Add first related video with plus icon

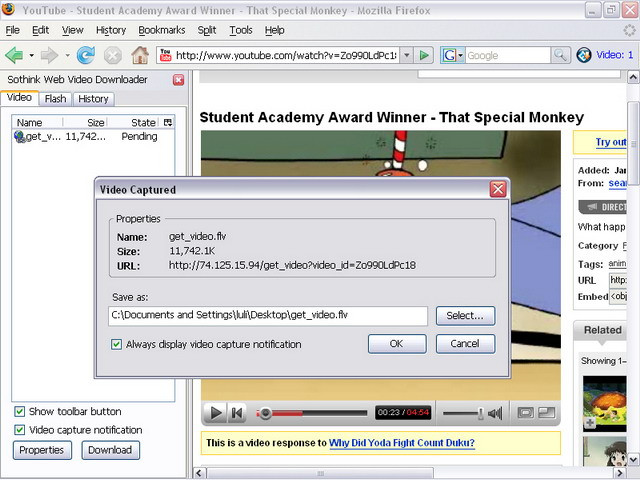point(590,424)
